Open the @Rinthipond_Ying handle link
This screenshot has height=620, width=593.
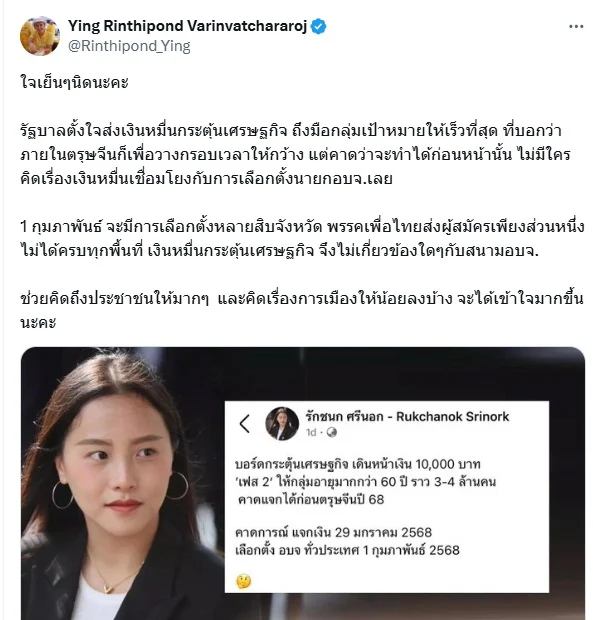129,46
